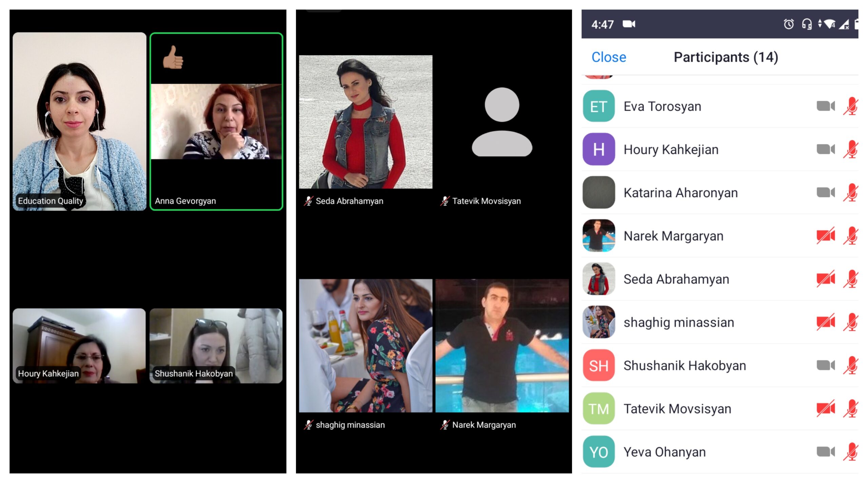Click the Seda Abrahamyan name in list
This screenshot has height=483, width=868.
pyautogui.click(x=676, y=279)
